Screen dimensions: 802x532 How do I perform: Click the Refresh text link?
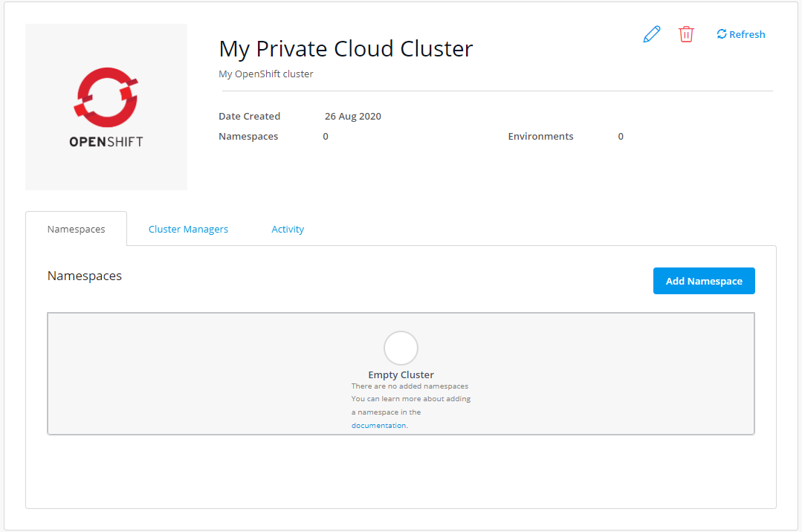coord(747,33)
